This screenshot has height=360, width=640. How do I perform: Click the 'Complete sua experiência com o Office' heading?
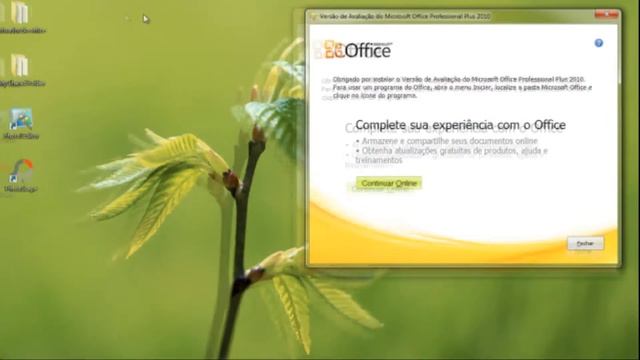[x=460, y=125]
